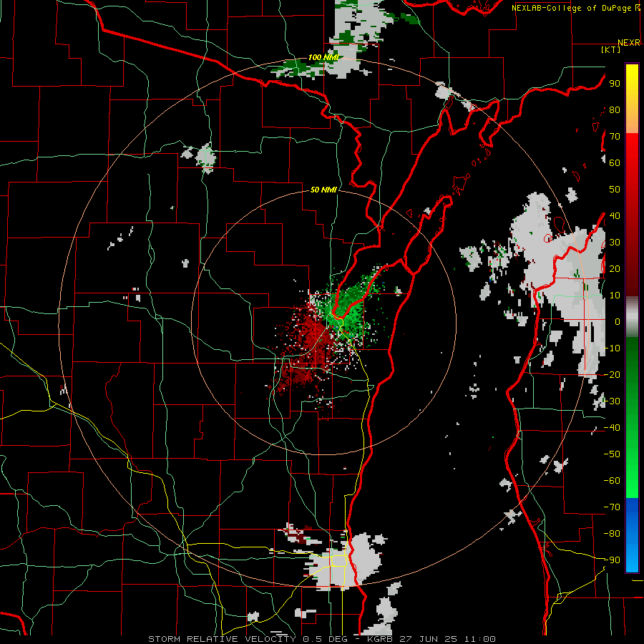This screenshot has width=644, height=644.
Task: Click the 100 NMI range ring label
Action: [x=323, y=57]
